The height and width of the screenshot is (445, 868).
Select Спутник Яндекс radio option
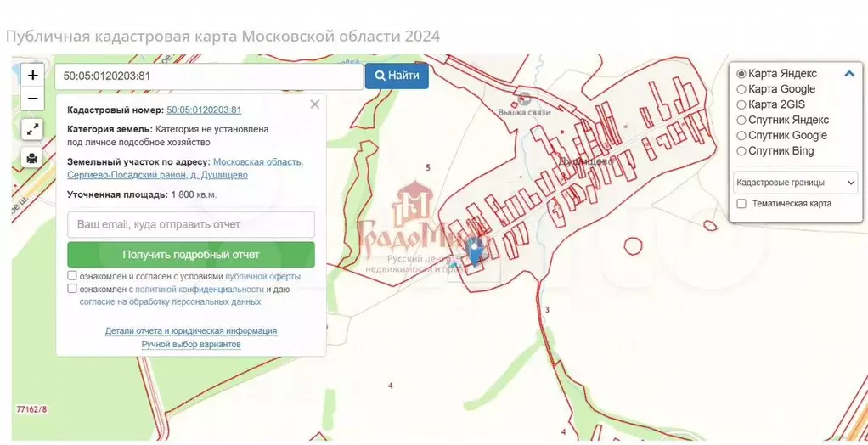pyautogui.click(x=741, y=120)
